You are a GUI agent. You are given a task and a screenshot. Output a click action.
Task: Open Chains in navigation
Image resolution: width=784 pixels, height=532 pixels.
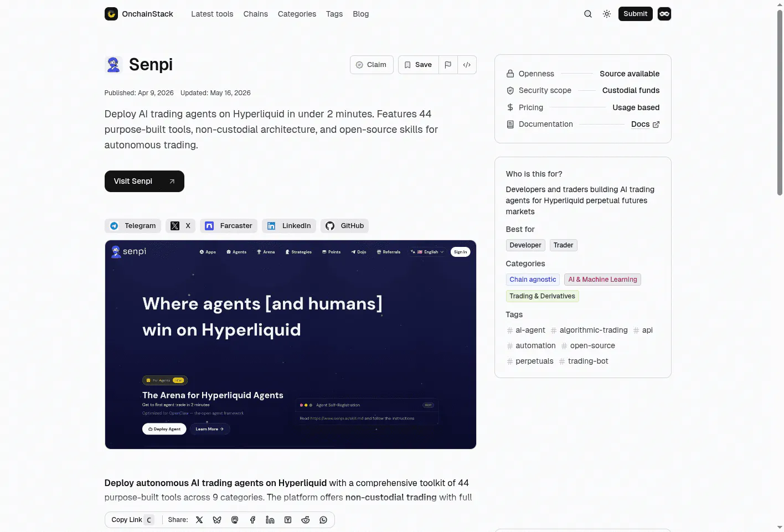click(256, 14)
